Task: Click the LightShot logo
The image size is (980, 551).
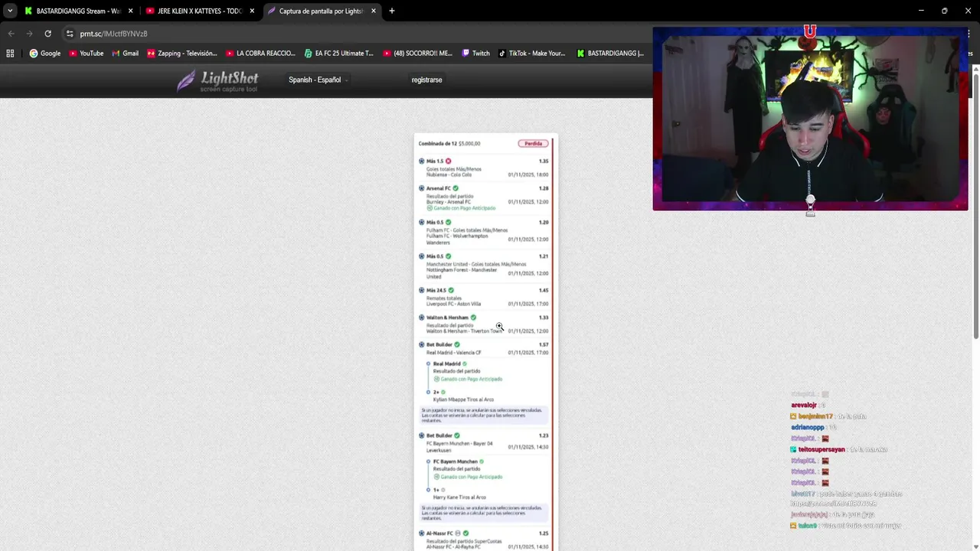Action: point(217,80)
